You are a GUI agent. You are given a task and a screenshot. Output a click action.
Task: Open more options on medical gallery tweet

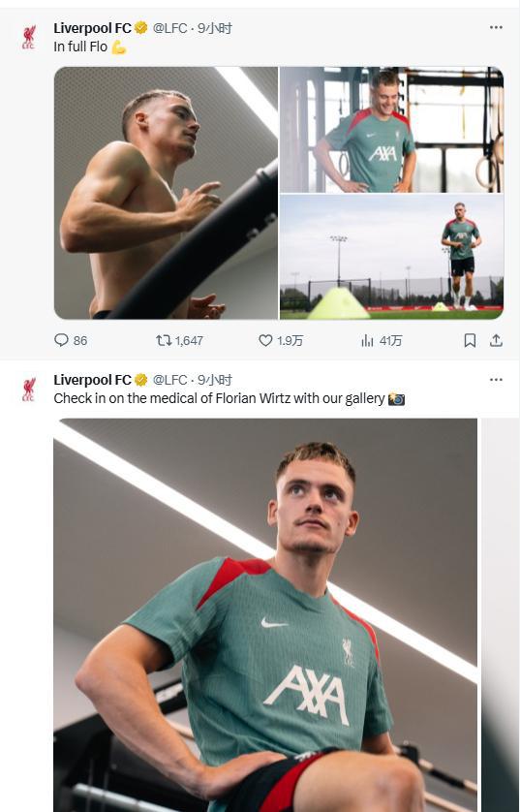click(496, 380)
